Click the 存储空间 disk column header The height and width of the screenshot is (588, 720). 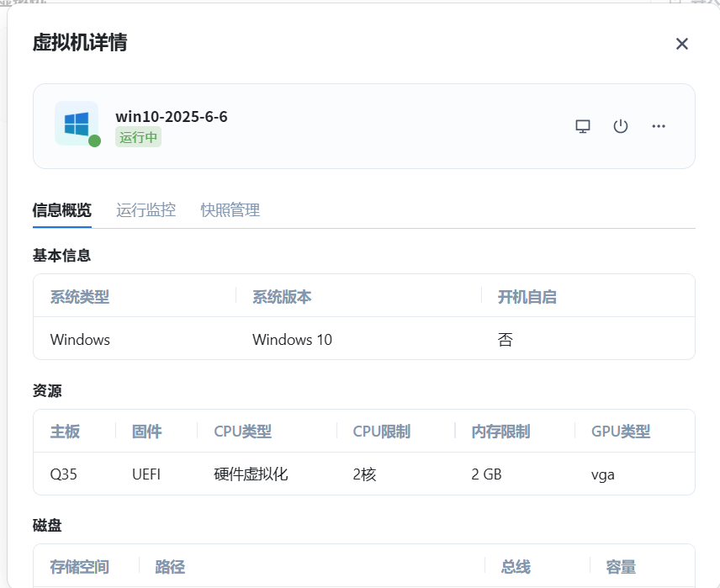pos(79,567)
